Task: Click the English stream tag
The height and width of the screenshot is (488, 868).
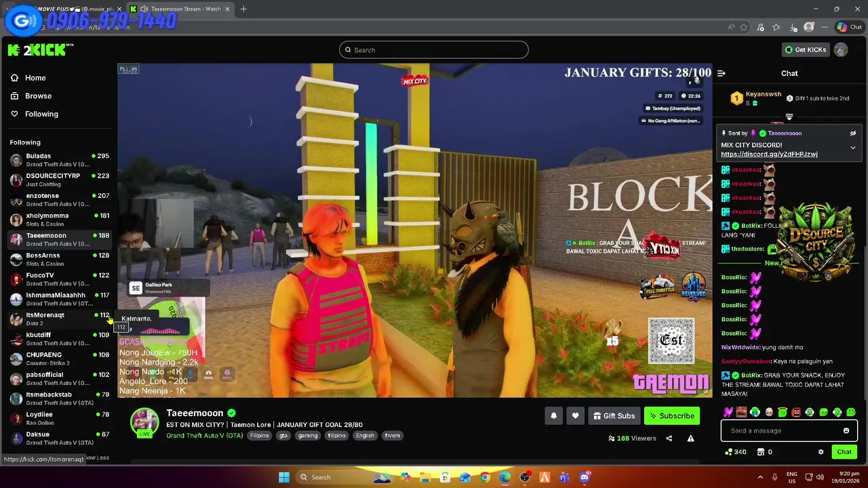Action: pyautogui.click(x=365, y=436)
